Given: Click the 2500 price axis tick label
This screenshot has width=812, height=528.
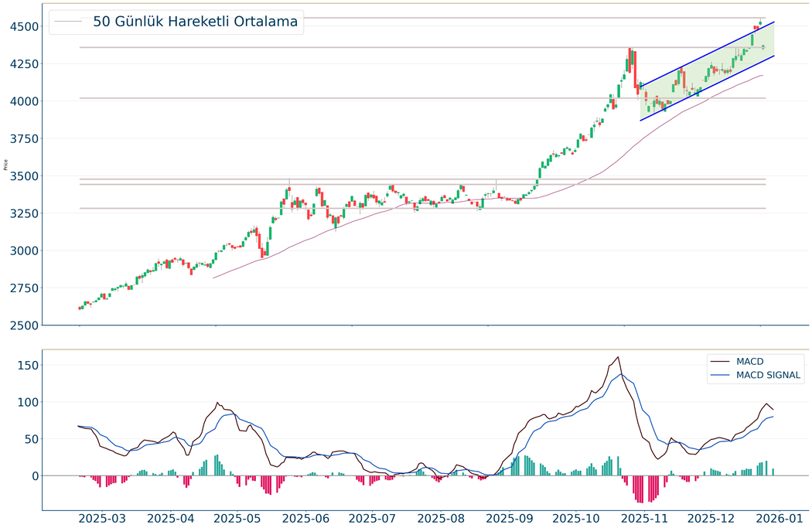Looking at the screenshot, I should click(x=21, y=325).
